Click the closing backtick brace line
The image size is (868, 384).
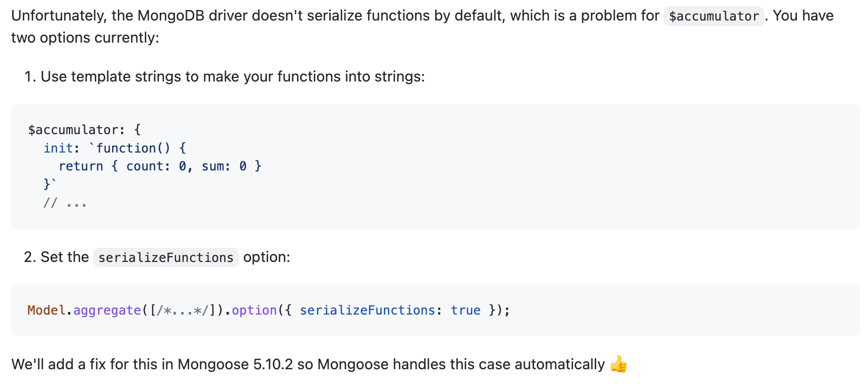[x=50, y=184]
